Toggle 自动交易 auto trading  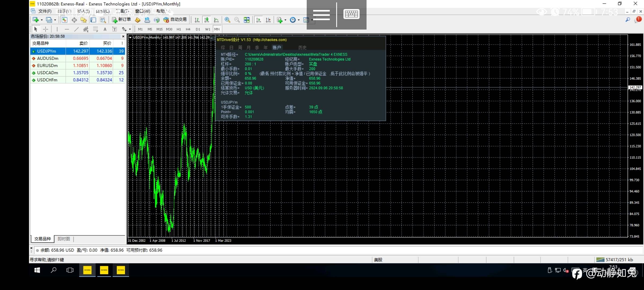pyautogui.click(x=175, y=20)
